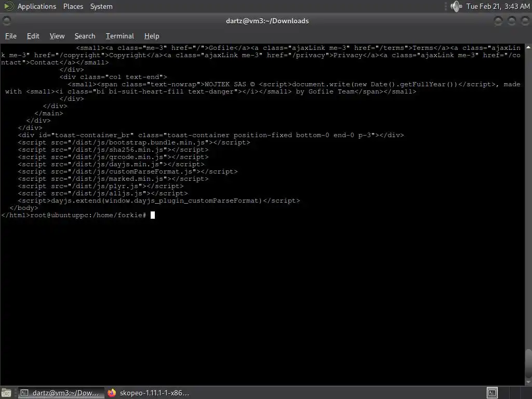Viewport: 532px width, 399px height.
Task: Click the scrollbar up arrow
Action: click(528, 47)
